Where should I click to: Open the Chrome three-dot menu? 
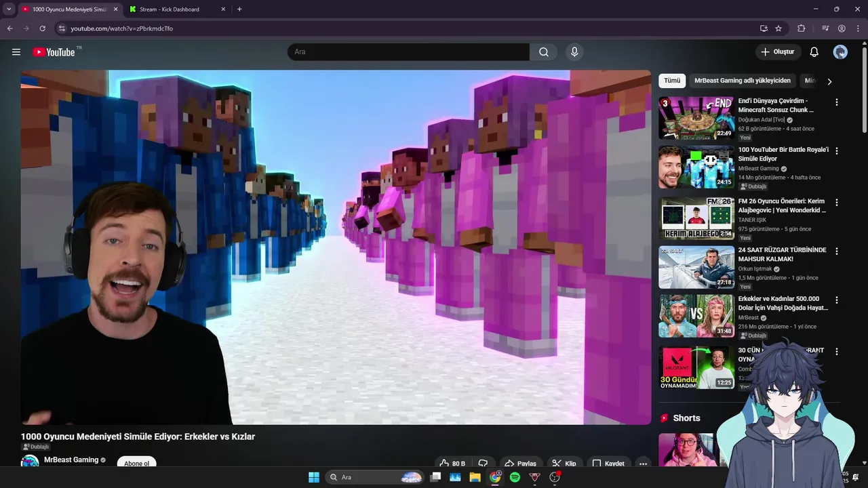tap(858, 28)
